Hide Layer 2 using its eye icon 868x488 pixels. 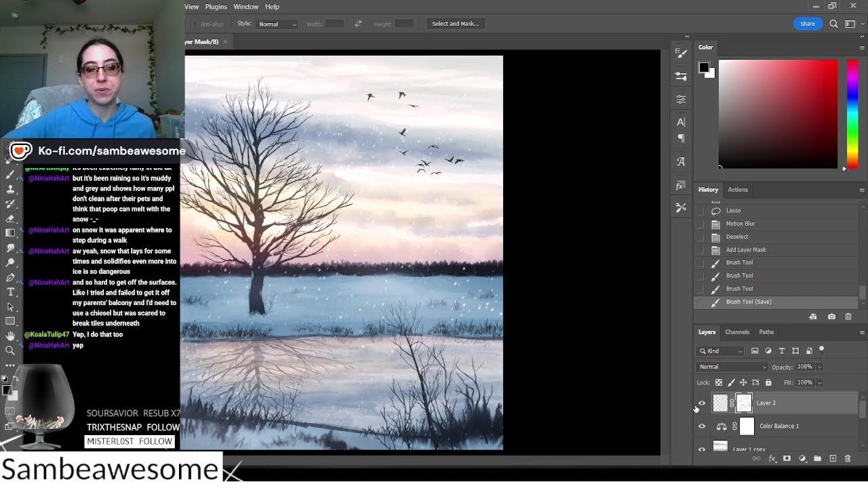tap(702, 403)
